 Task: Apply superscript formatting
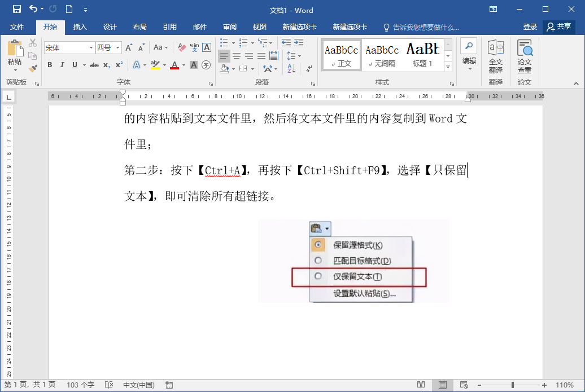tap(119, 65)
